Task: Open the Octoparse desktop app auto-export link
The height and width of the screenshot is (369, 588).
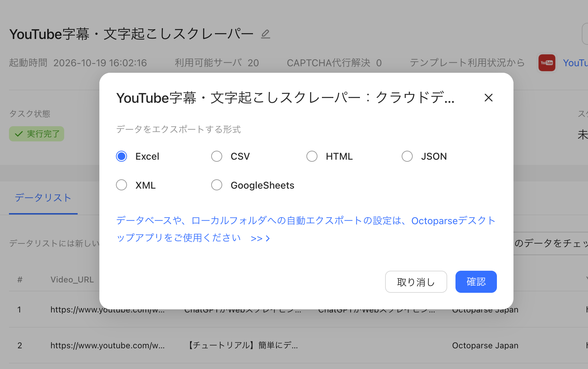Action: 306,229
